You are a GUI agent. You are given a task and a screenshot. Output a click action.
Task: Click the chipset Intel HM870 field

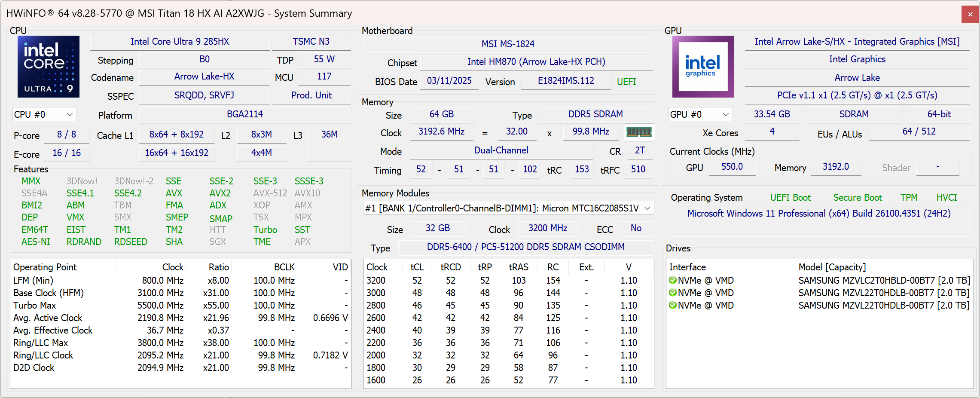(536, 62)
